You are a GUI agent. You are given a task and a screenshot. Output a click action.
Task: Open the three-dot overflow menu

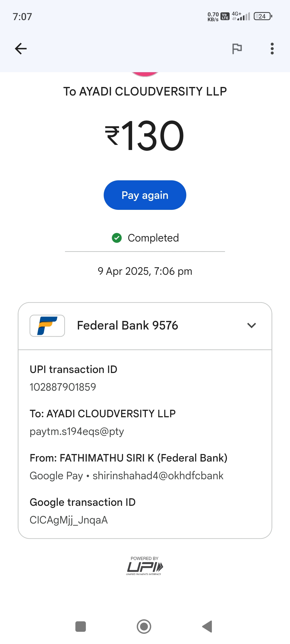point(272,49)
